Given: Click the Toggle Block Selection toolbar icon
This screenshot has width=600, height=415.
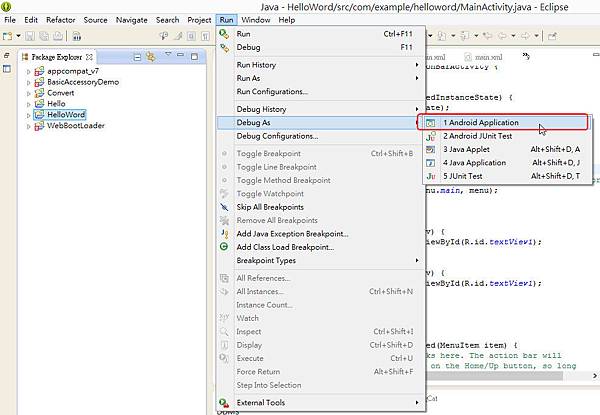Looking at the screenshot, I should point(191,36).
